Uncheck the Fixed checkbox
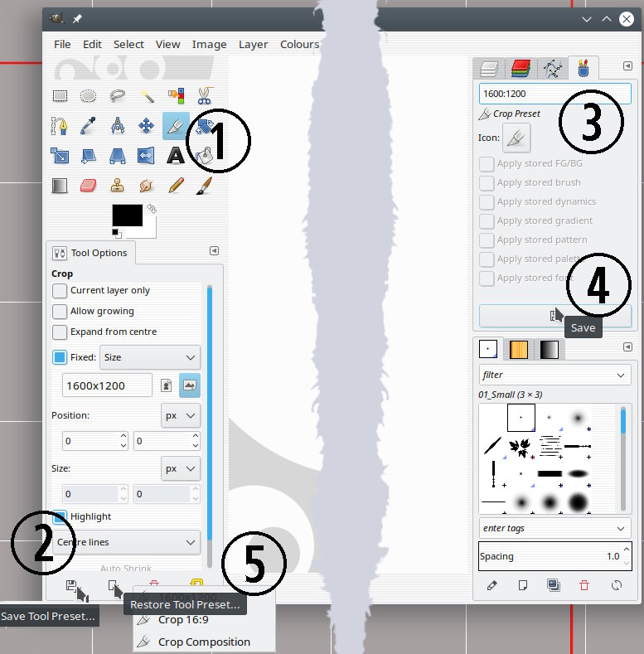 [60, 358]
